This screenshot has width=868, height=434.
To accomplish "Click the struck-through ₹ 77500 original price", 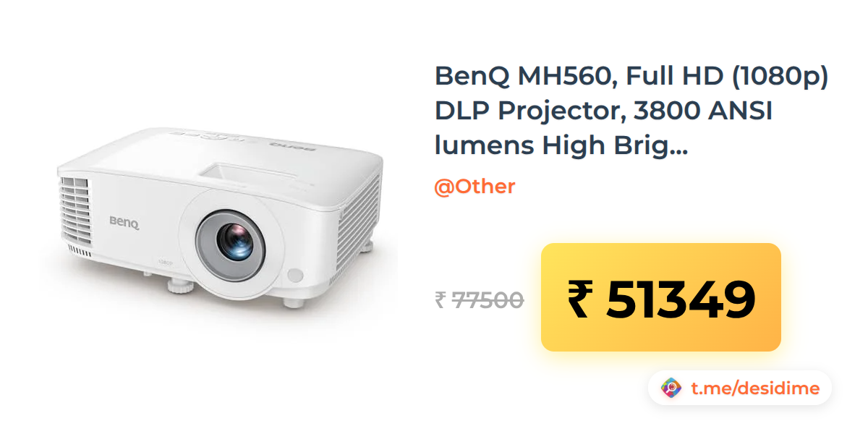I will 479,299.
